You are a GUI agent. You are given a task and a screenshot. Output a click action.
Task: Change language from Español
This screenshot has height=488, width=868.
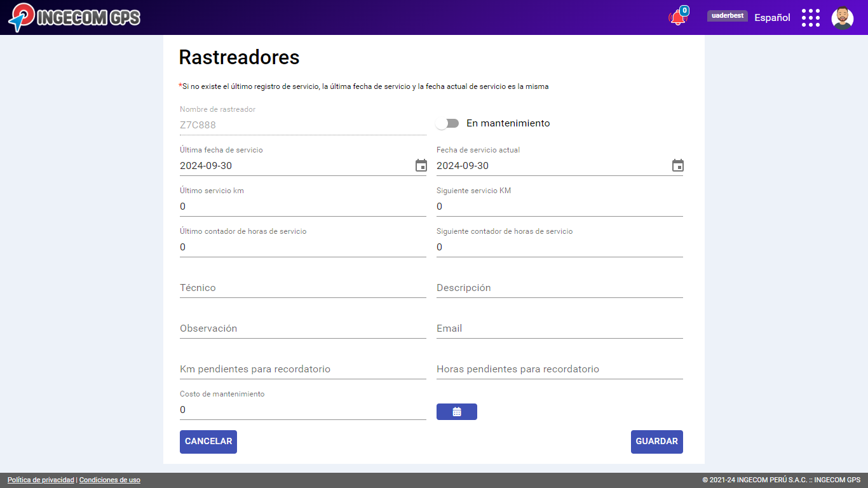click(x=772, y=18)
